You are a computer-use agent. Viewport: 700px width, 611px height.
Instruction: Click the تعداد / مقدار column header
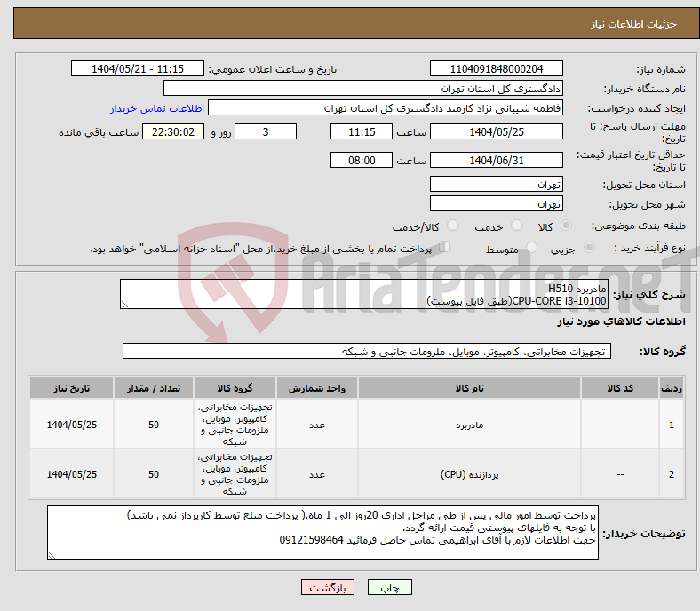coord(154,388)
